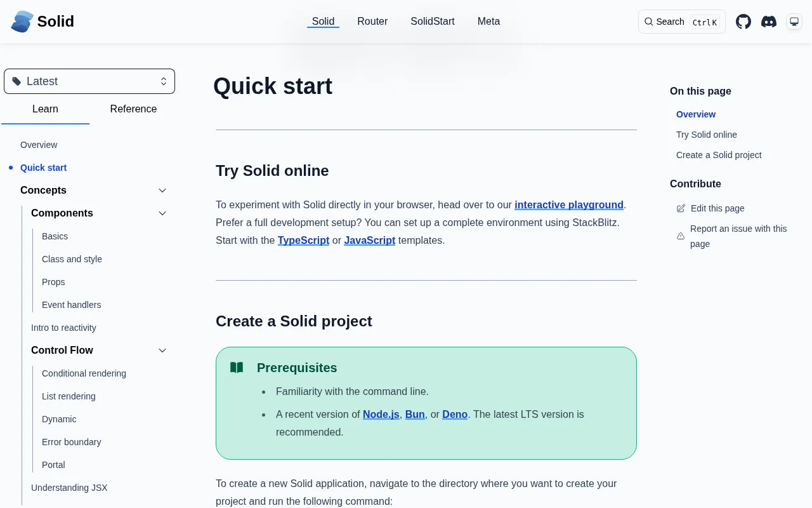Open Dynamic page in sidebar
The height and width of the screenshot is (508, 812).
[59, 419]
